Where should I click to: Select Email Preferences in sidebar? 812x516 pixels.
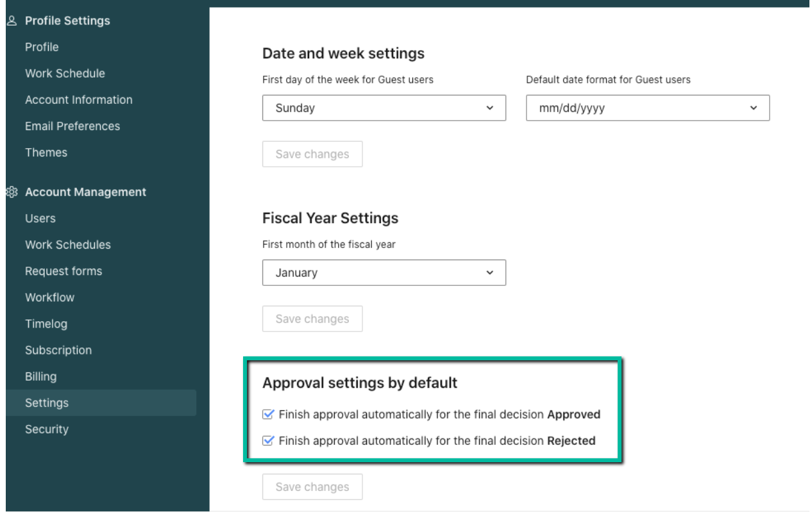(72, 126)
